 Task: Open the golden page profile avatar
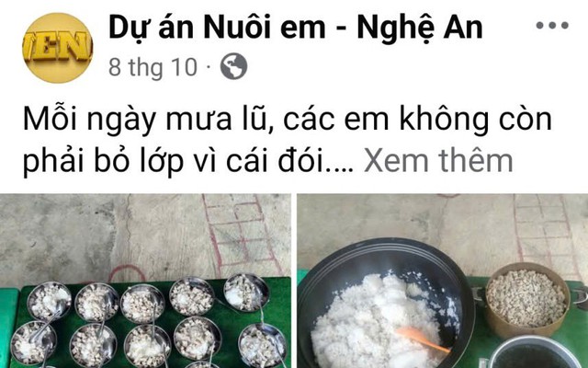[58, 48]
